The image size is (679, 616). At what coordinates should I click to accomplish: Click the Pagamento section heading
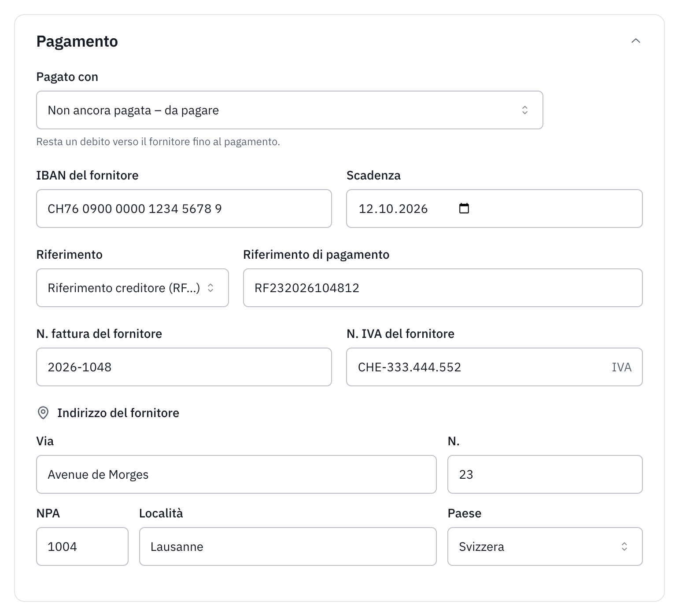[x=77, y=41]
